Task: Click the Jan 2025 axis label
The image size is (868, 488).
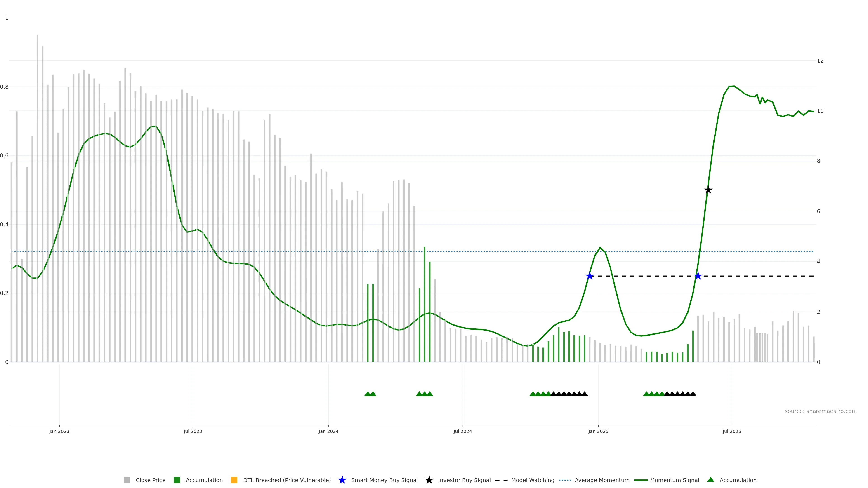Action: (598, 432)
